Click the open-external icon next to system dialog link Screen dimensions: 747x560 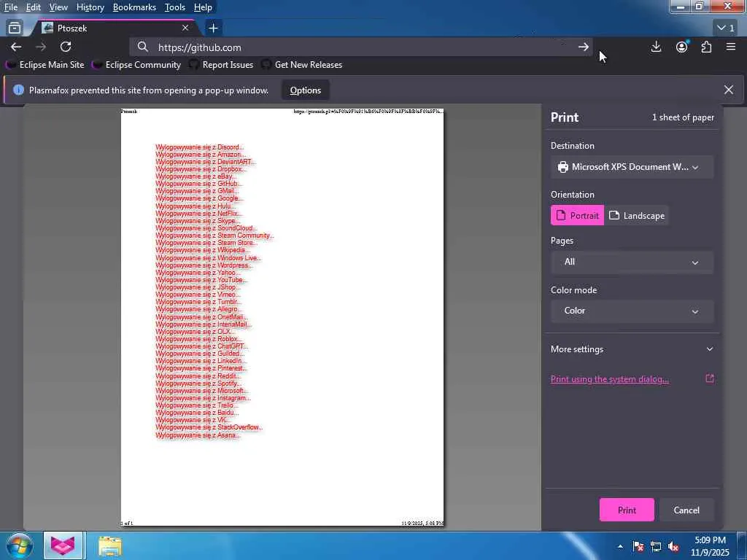pyautogui.click(x=709, y=378)
